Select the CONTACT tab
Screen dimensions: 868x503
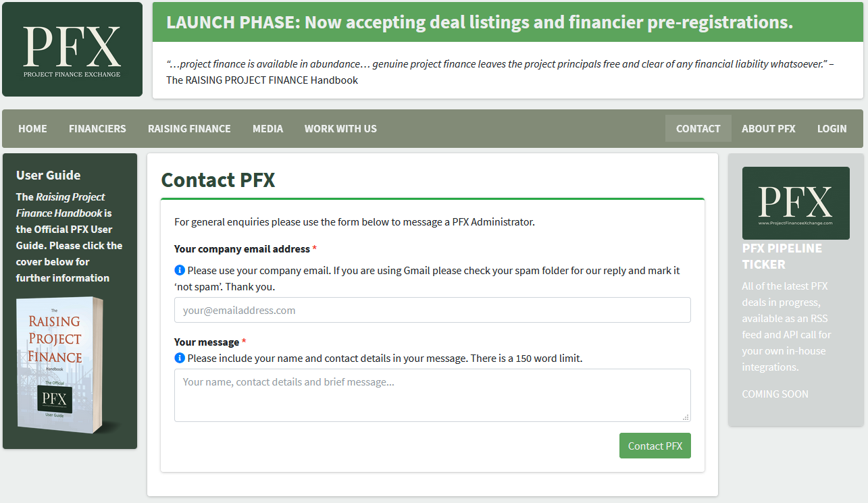point(698,128)
